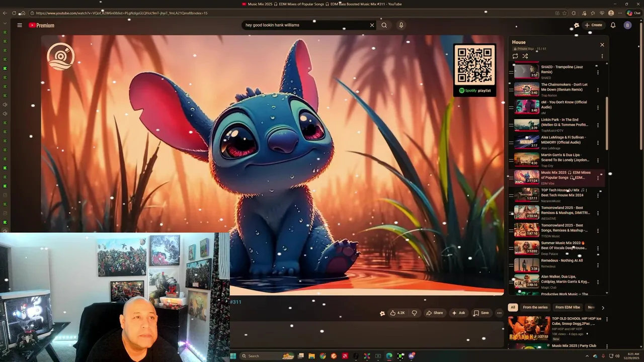Open options for Martin Garrix Scared To Be Lonely

click(598, 160)
